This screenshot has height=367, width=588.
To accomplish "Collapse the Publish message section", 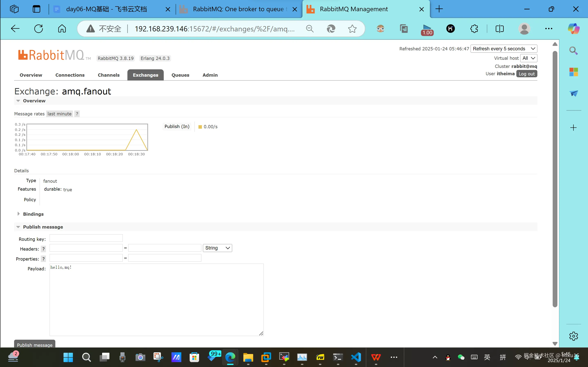I will point(43,227).
